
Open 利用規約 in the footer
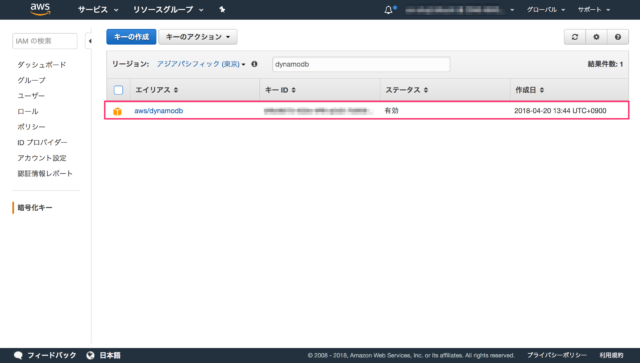(611, 355)
